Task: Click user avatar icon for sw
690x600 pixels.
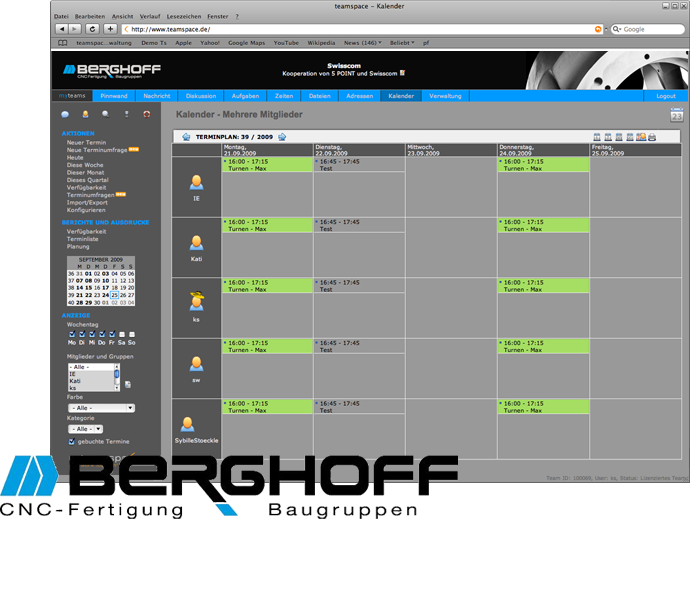Action: [196, 364]
